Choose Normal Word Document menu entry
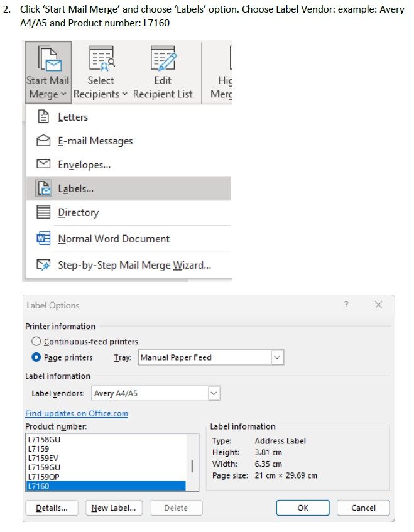 point(129,239)
